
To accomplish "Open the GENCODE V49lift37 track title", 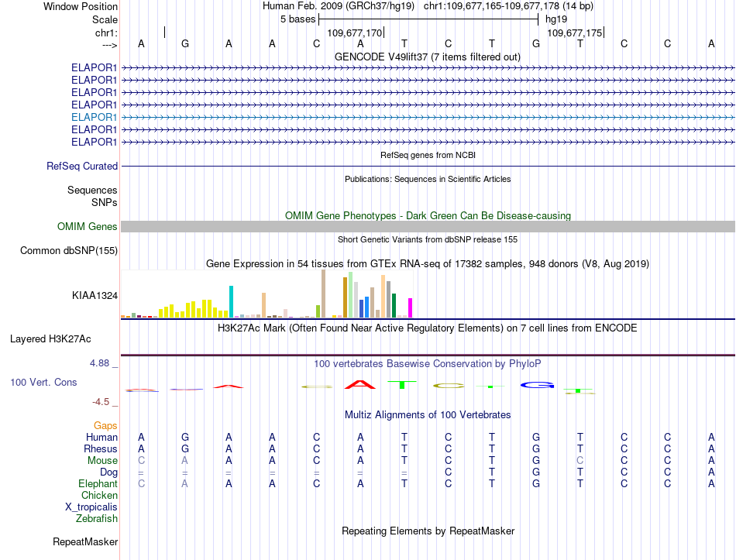I will (428, 57).
